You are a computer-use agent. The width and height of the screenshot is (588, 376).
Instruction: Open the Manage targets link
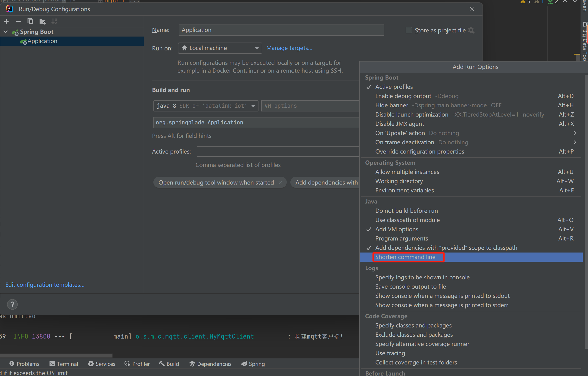point(289,48)
